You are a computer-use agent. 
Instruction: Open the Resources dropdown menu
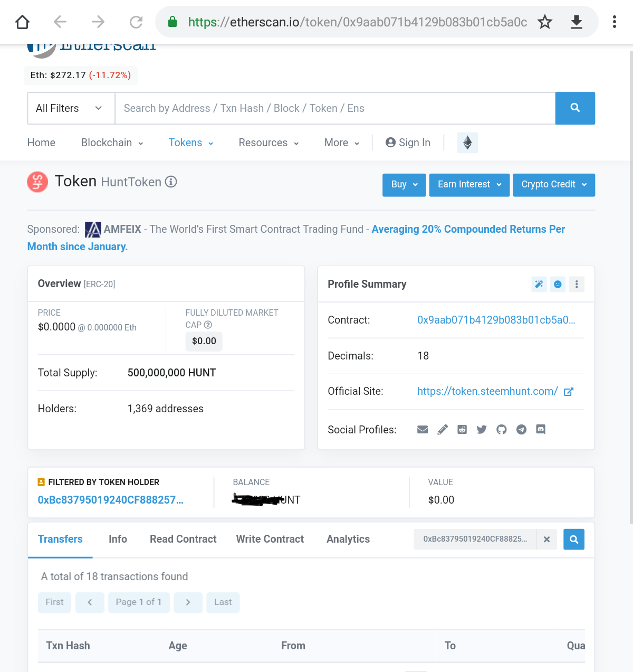click(x=269, y=143)
